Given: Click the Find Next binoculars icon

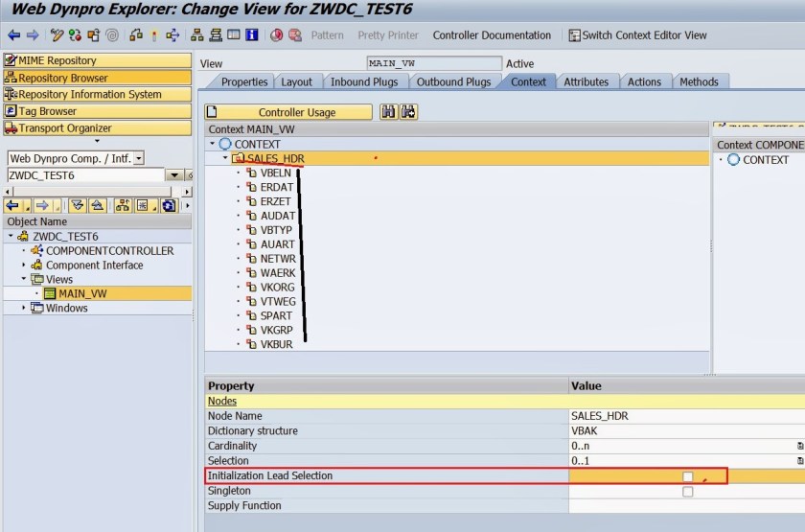Looking at the screenshot, I should click(408, 112).
